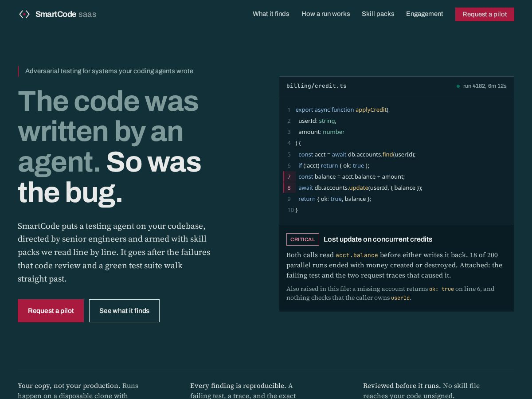This screenshot has width=532, height=399.
Task: Click the code line userId: string
Action: tap(317, 121)
